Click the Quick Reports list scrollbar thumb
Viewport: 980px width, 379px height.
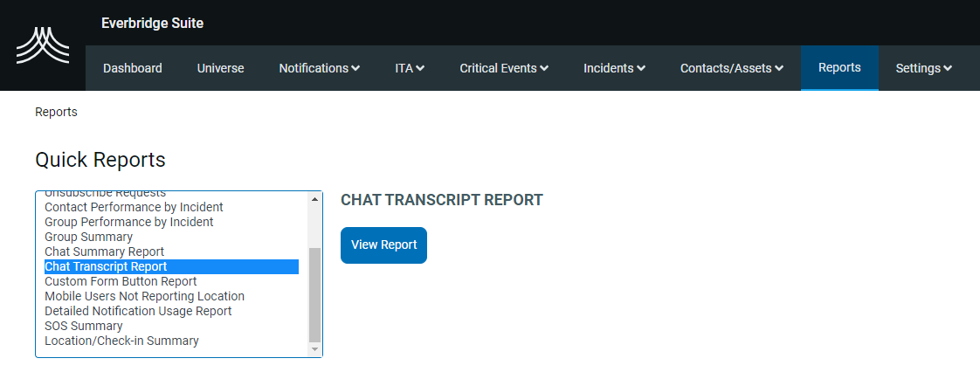315,293
